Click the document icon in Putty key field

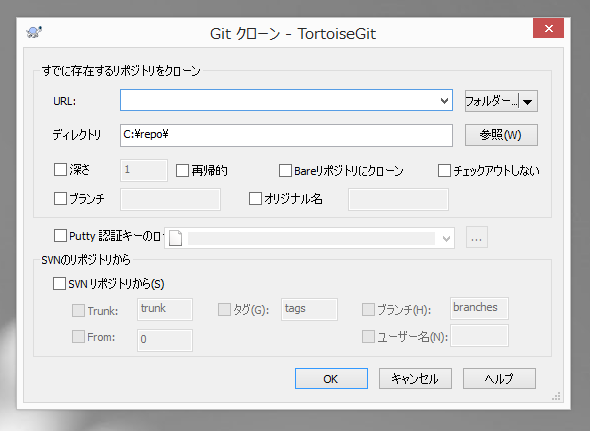[x=176, y=238]
